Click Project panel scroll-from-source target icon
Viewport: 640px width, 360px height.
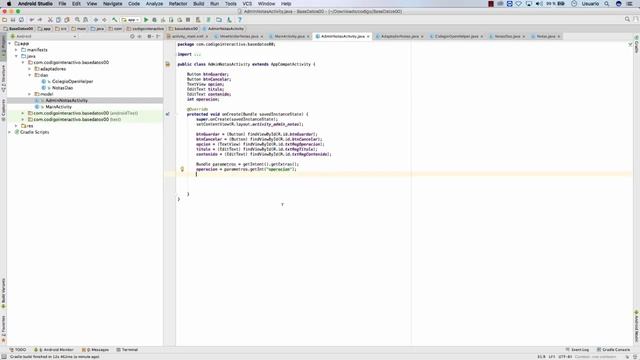[x=132, y=36]
